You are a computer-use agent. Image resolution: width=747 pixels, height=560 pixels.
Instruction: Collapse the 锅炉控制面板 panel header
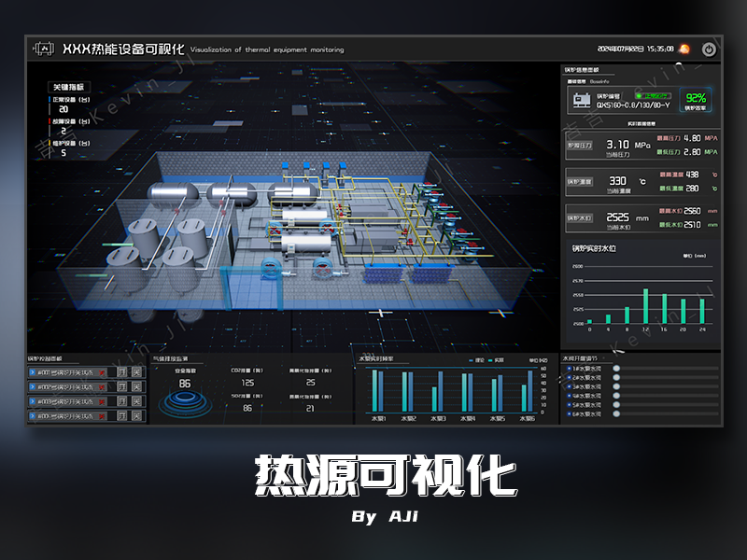coord(44,358)
